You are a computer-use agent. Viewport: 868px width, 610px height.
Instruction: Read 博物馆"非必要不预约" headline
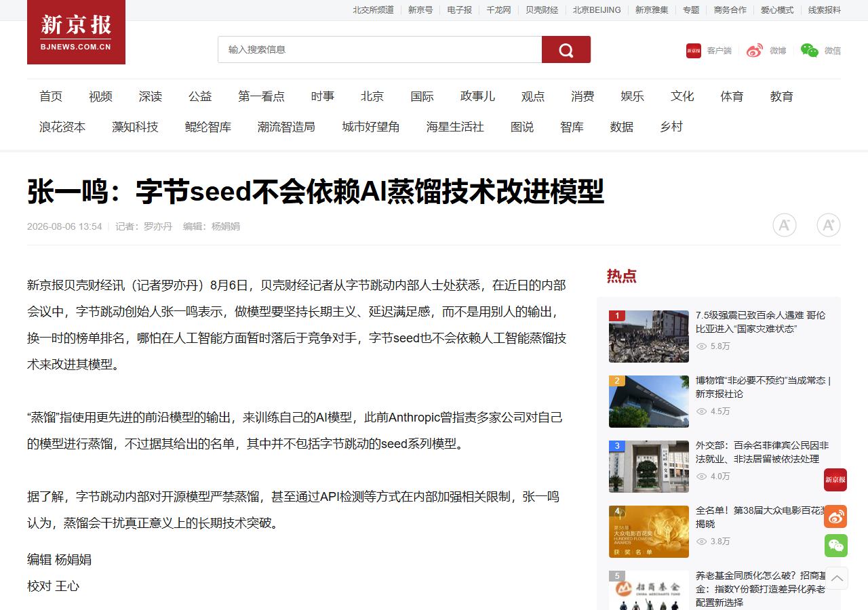764,387
